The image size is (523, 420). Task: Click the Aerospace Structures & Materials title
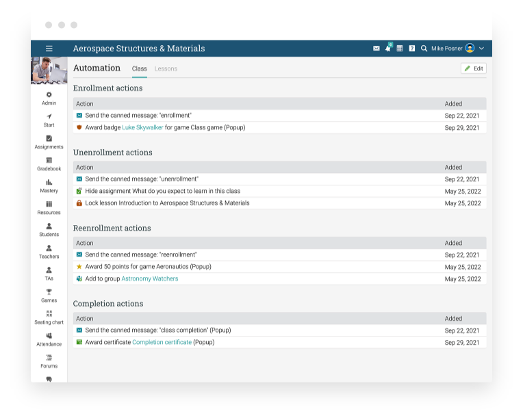click(x=139, y=49)
